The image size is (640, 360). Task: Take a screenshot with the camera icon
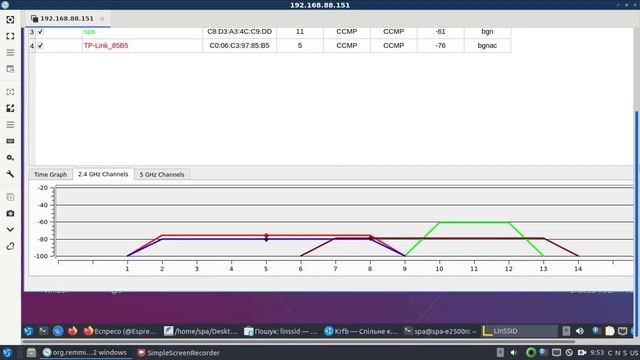click(10, 213)
